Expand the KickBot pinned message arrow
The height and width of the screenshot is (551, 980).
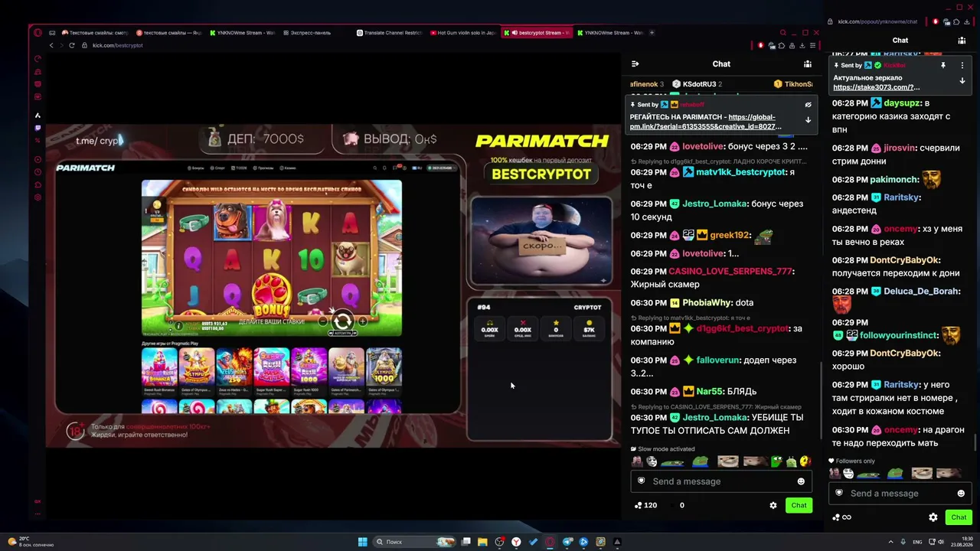(x=962, y=80)
